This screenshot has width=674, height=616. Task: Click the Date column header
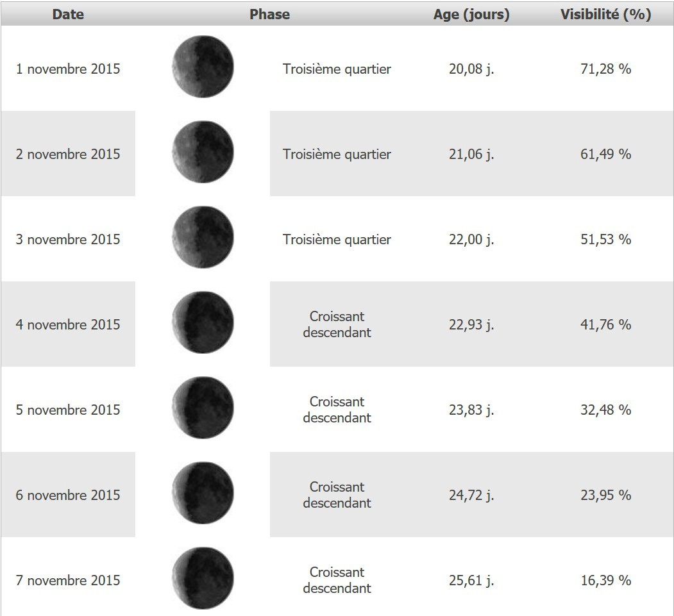tap(68, 14)
